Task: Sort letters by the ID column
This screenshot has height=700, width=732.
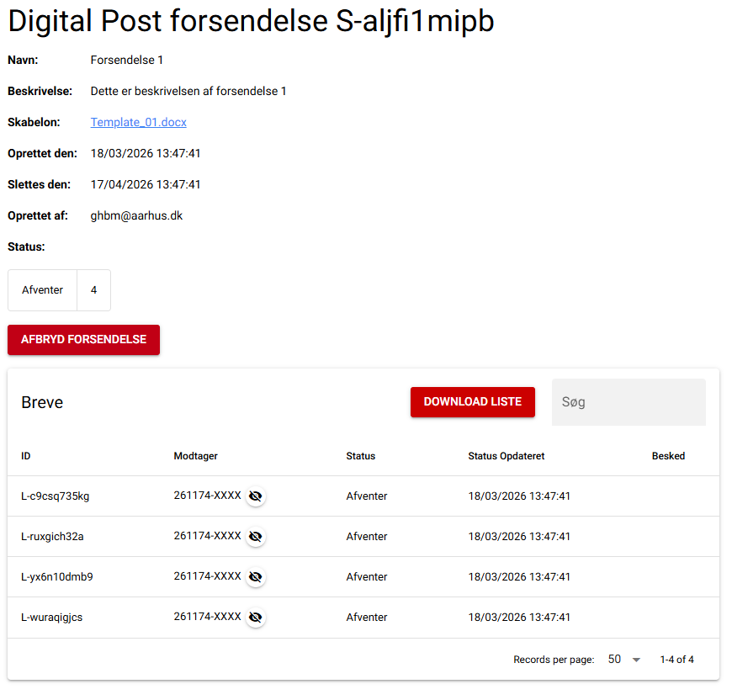Action: pos(25,456)
